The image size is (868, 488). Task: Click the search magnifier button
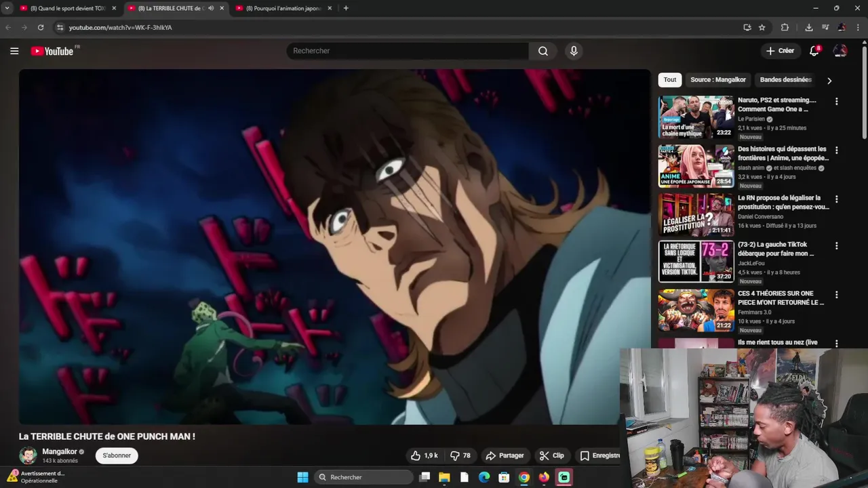point(543,51)
